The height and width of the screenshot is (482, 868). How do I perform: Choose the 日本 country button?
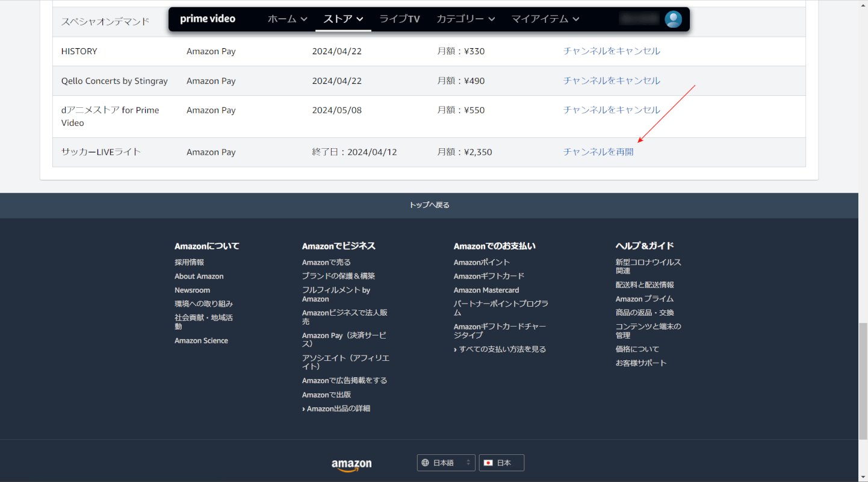(501, 463)
